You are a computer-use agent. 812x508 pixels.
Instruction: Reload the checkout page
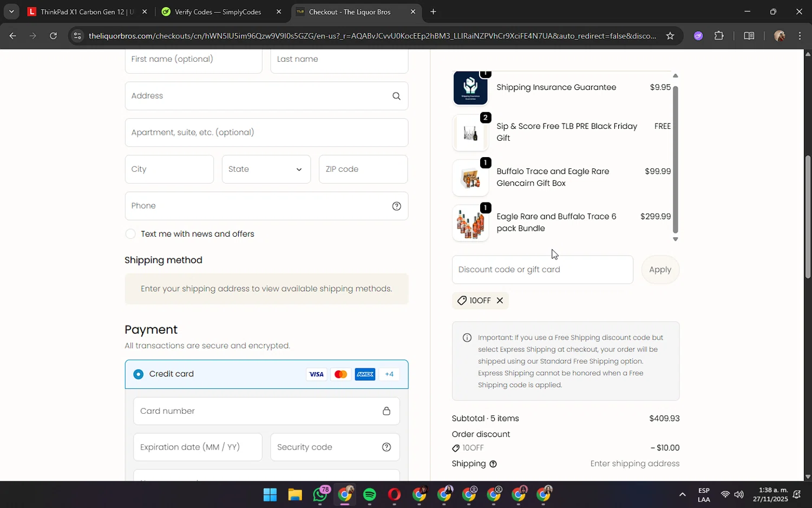[x=53, y=36]
